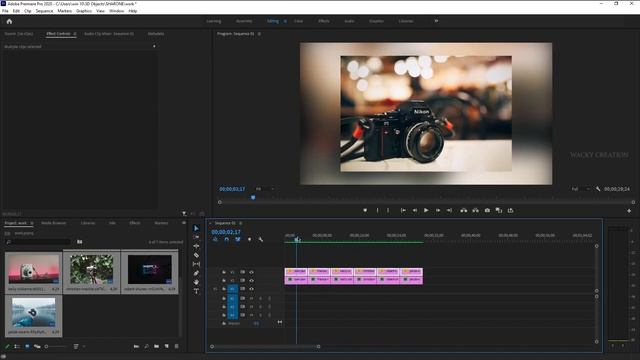Open workspace overflow chevron menu
Viewport: 640px width, 360px height.
click(x=436, y=21)
